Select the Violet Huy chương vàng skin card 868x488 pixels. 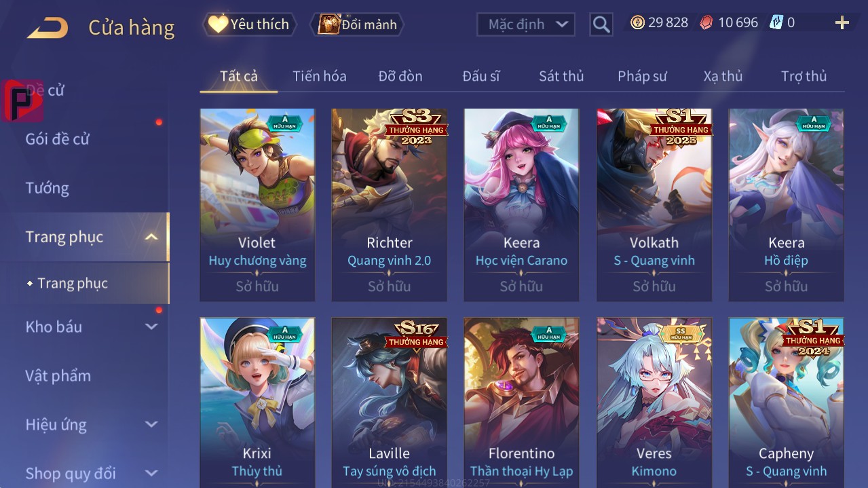(257, 204)
